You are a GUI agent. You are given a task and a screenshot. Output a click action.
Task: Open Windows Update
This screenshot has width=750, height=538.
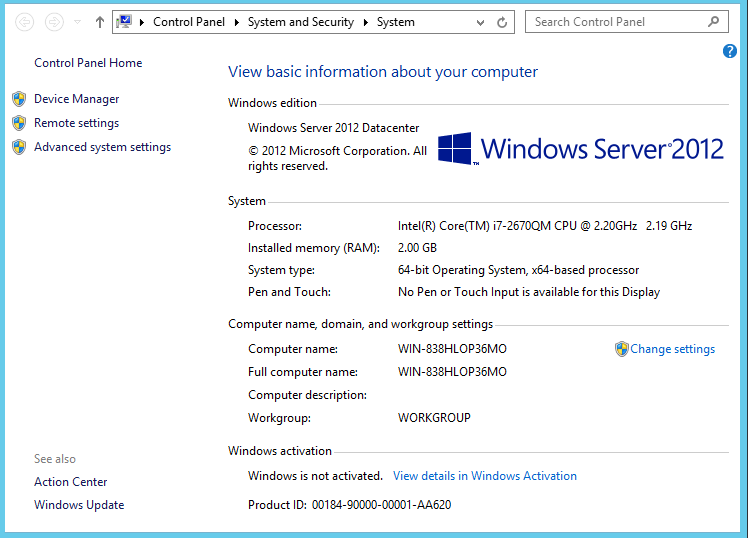[79, 505]
